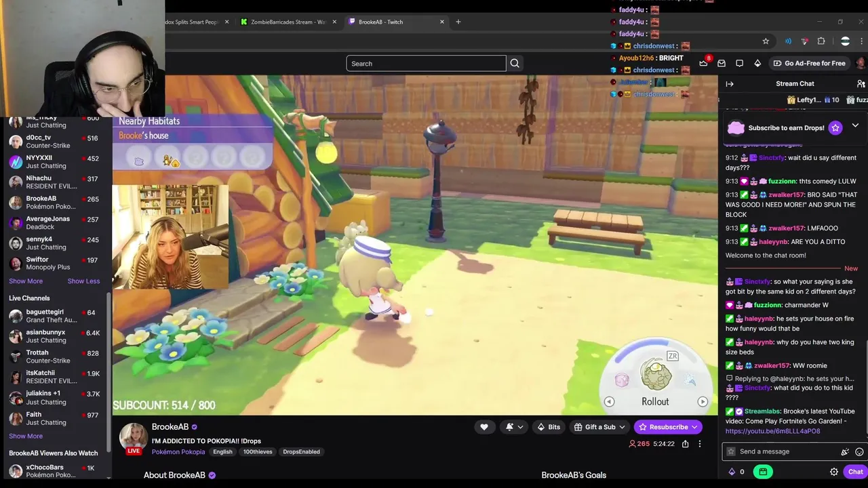The image size is (868, 488).
Task: Open Prime Loot crown icon
Action: coord(703,63)
